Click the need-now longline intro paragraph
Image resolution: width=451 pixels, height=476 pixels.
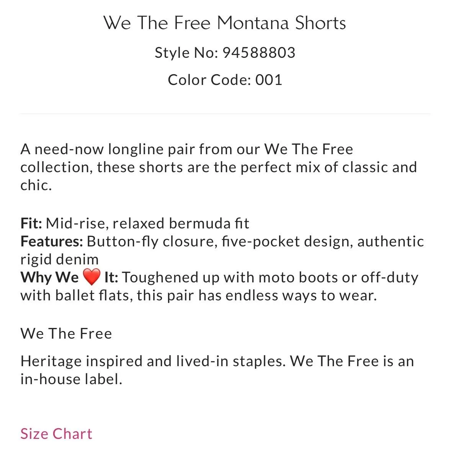click(x=219, y=167)
